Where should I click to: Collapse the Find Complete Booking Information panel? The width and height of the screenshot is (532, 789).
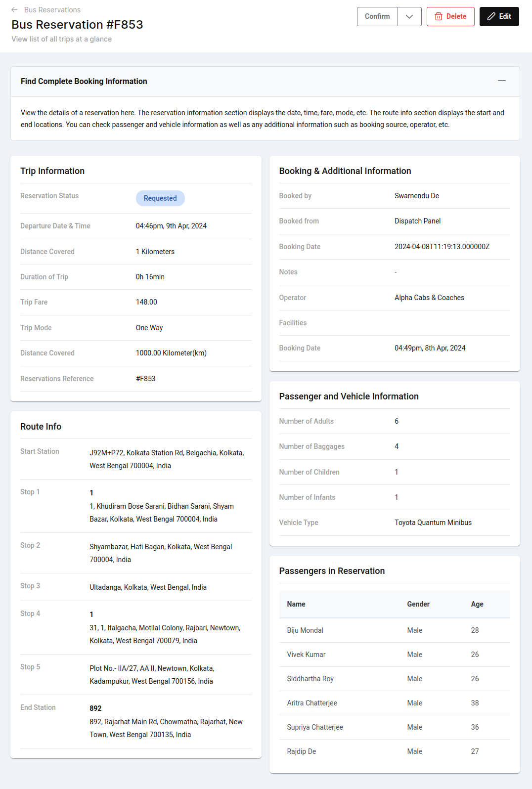click(x=501, y=81)
